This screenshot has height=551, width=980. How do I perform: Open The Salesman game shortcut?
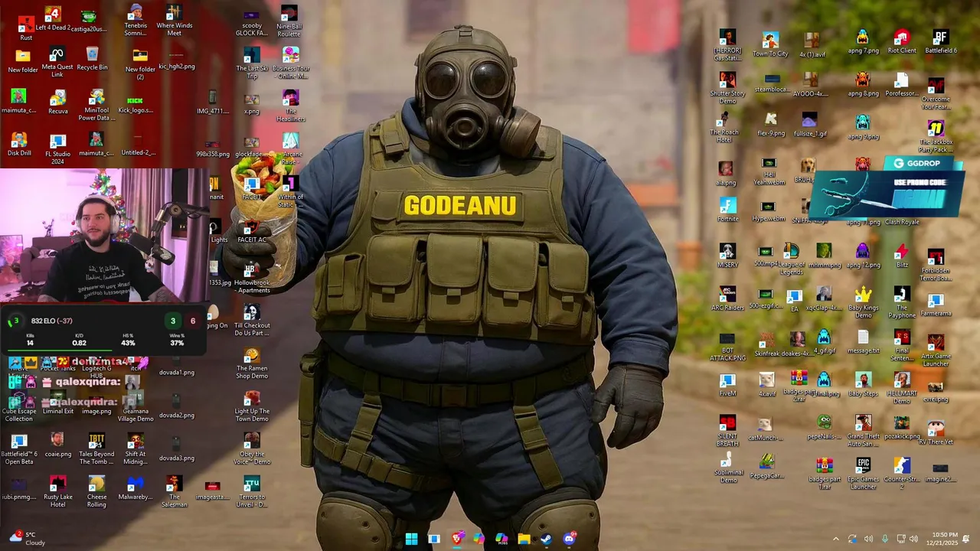pos(174,491)
